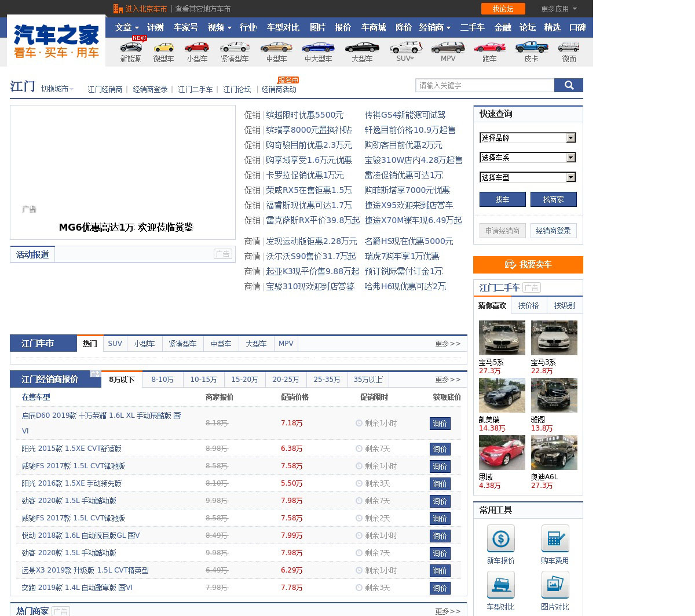This screenshot has height=616, width=695.
Task: Click the 新能源 car category icon
Action: click(x=130, y=47)
